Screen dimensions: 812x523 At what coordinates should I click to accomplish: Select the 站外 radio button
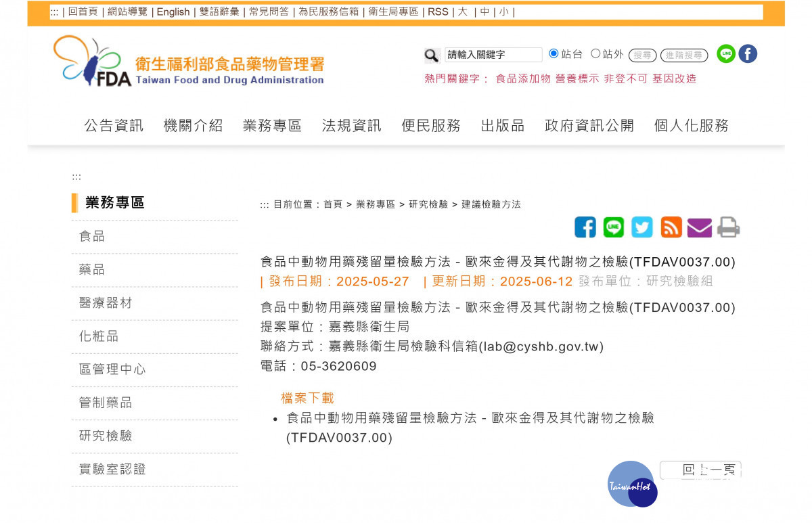[x=595, y=53]
